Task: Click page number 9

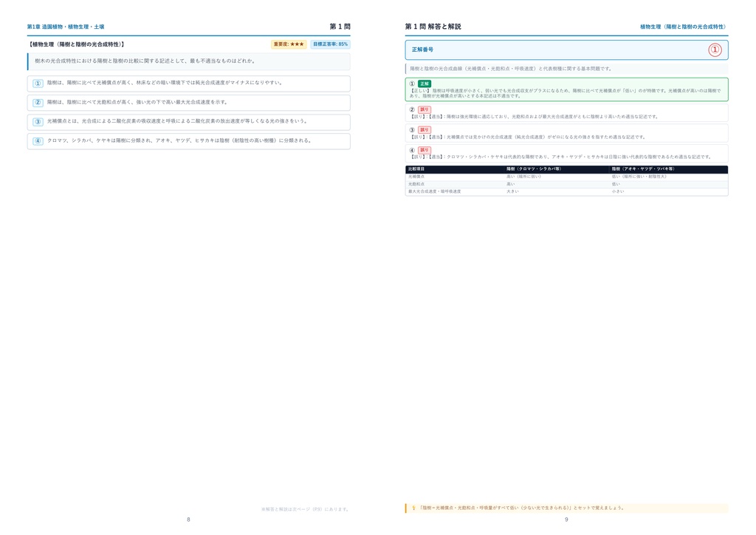Action: click(566, 519)
